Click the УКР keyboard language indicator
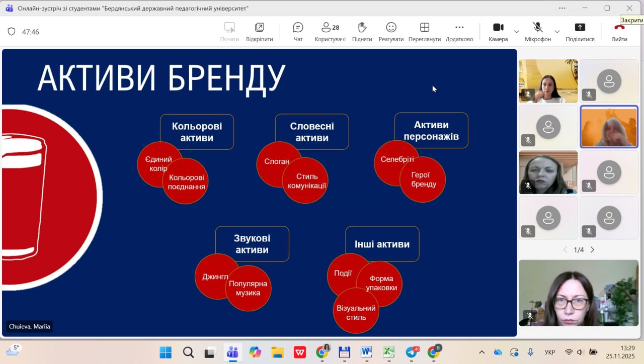The height and width of the screenshot is (364, 644). (550, 352)
